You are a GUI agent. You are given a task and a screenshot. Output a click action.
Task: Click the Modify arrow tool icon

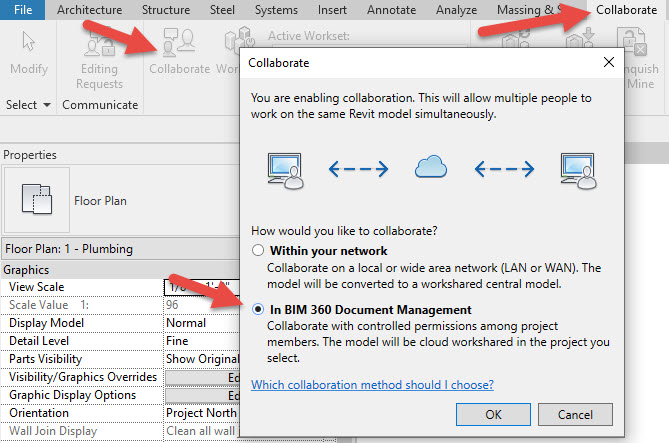[28, 44]
